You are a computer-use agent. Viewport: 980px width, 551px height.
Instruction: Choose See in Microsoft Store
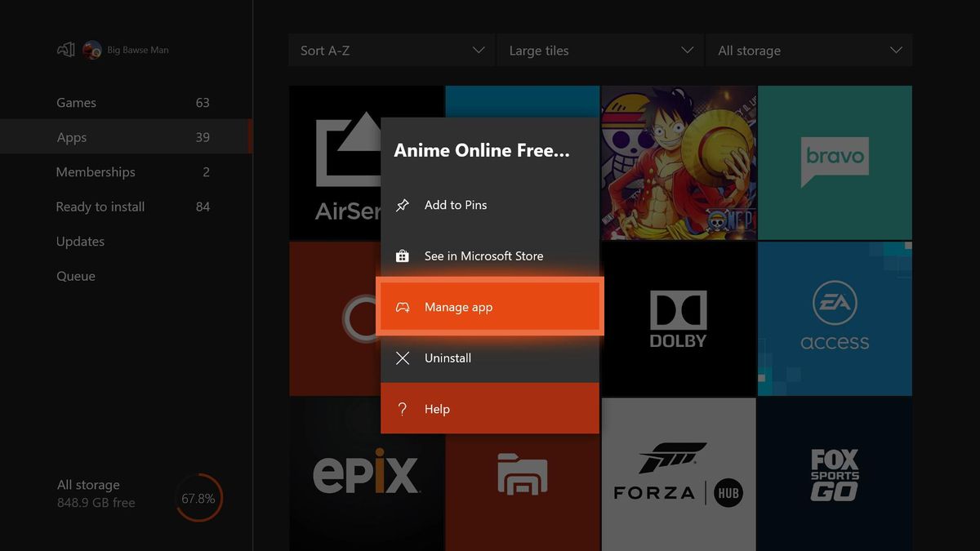pos(483,256)
